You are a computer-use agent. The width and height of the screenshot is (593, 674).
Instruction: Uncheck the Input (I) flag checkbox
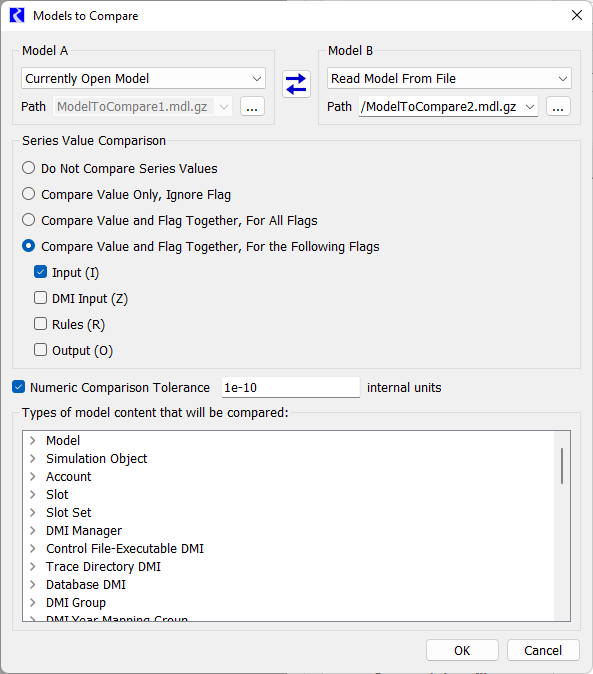coord(40,272)
